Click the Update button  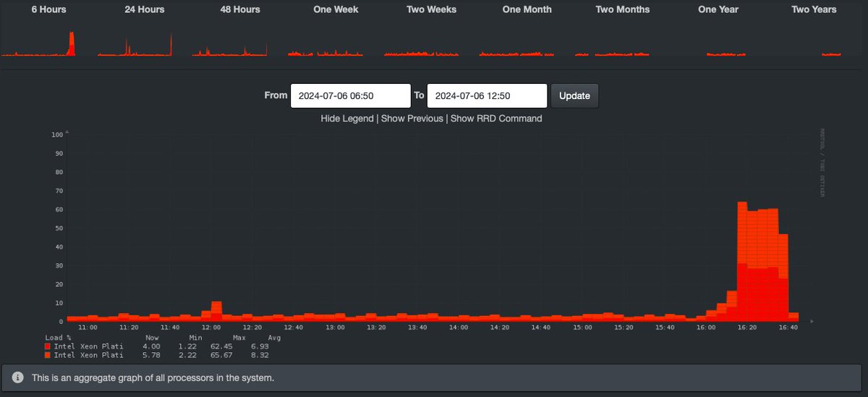click(x=574, y=95)
